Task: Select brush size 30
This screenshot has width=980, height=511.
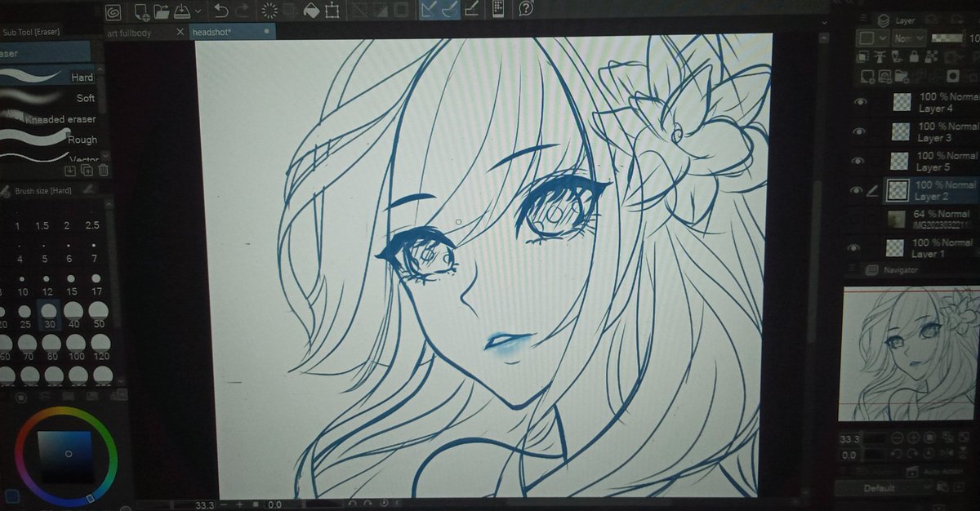Action: coord(50,315)
